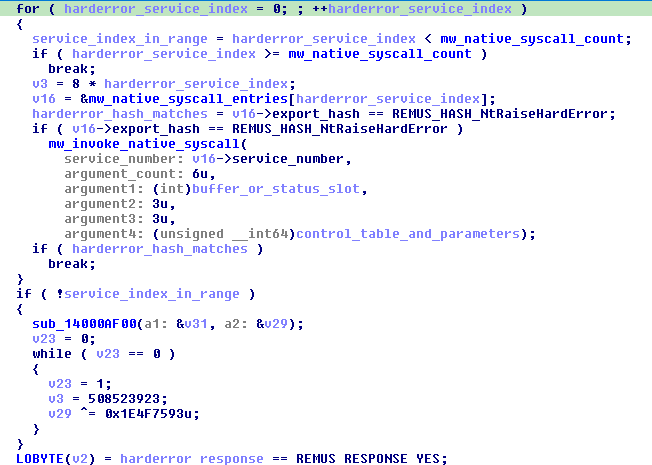The width and height of the screenshot is (652, 465).
Task: Click '!service_index_in_range' in the if condition
Action: pyautogui.click(x=148, y=294)
